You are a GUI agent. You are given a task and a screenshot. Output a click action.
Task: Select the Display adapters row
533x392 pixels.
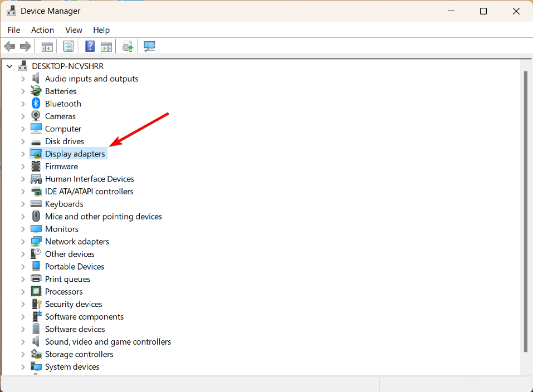69,154
